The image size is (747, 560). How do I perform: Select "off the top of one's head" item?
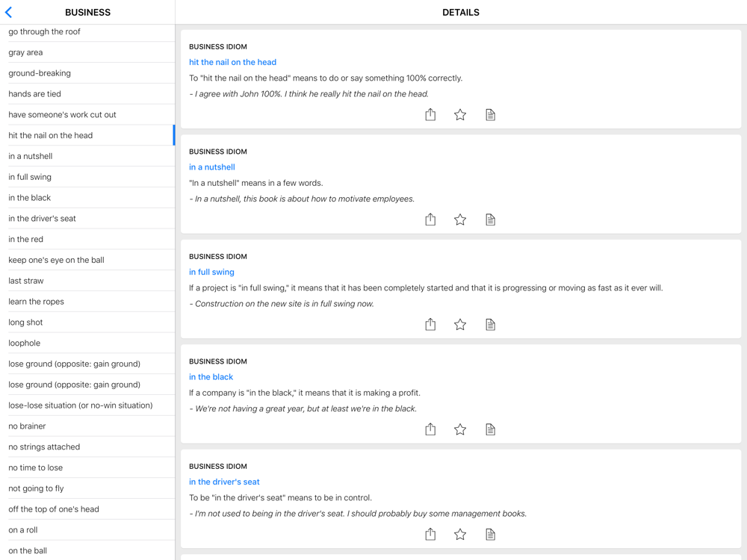54,509
